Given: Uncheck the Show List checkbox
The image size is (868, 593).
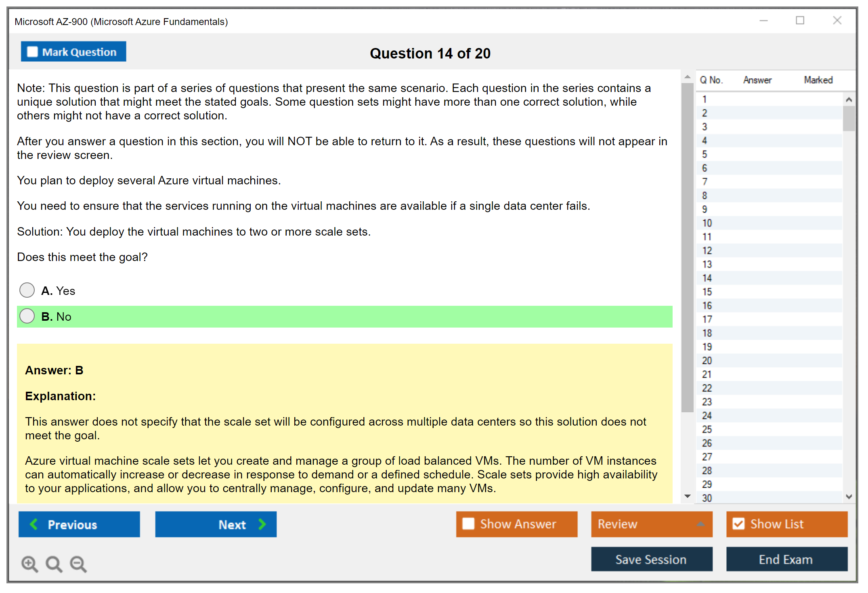Looking at the screenshot, I should coord(738,524).
